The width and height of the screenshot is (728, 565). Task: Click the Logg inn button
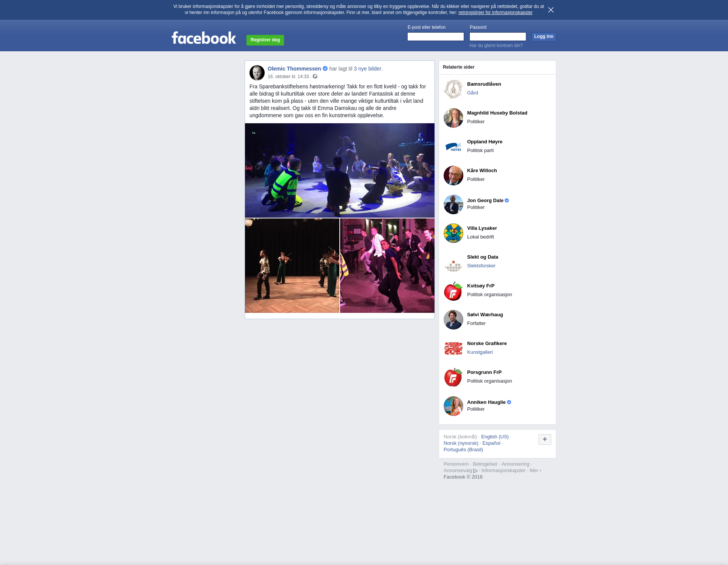click(544, 36)
